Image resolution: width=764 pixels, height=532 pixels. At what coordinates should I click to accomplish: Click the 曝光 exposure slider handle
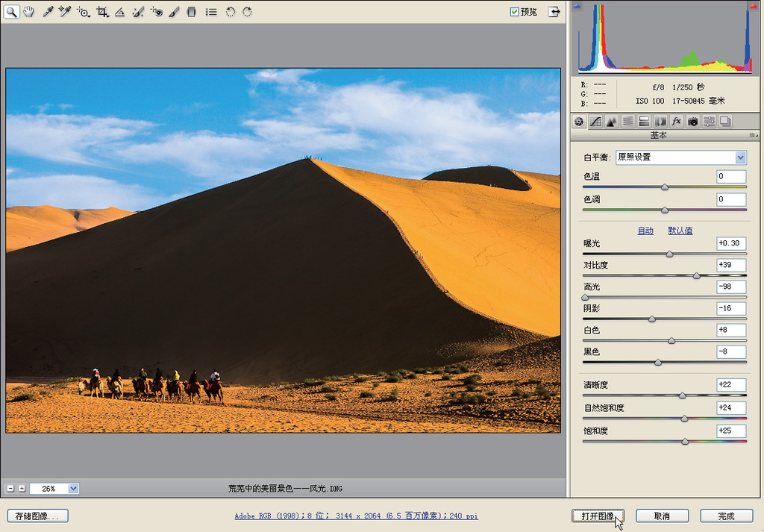point(669,254)
